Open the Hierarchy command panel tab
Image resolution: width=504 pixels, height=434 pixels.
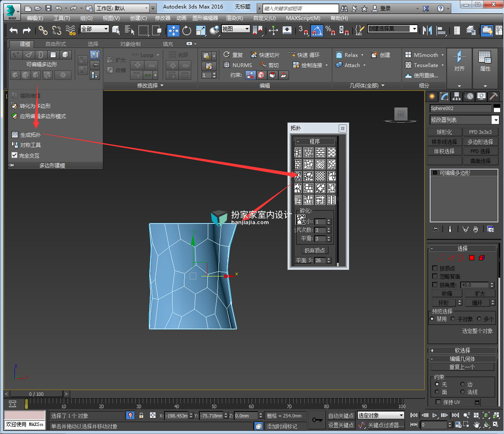(x=456, y=96)
